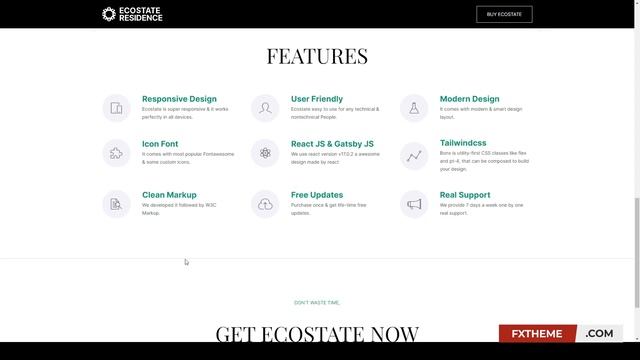
Task: Click the Modern Design description text
Action: 481,113
